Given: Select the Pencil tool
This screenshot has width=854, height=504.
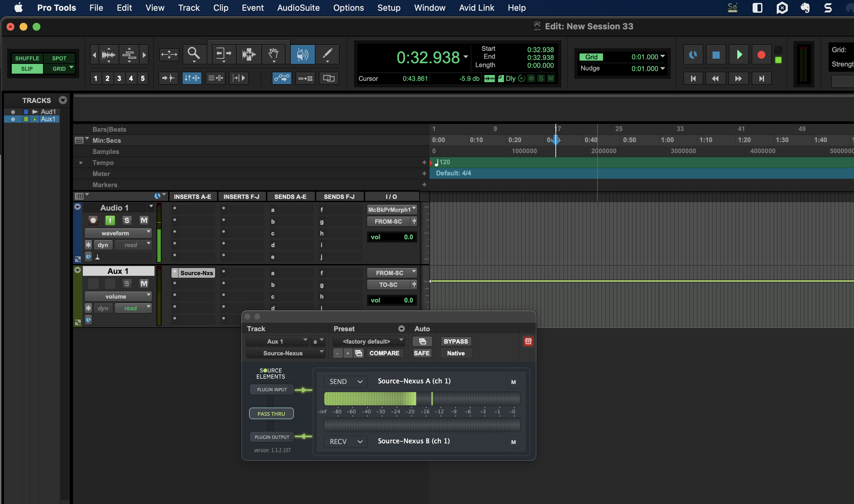Looking at the screenshot, I should click(327, 54).
